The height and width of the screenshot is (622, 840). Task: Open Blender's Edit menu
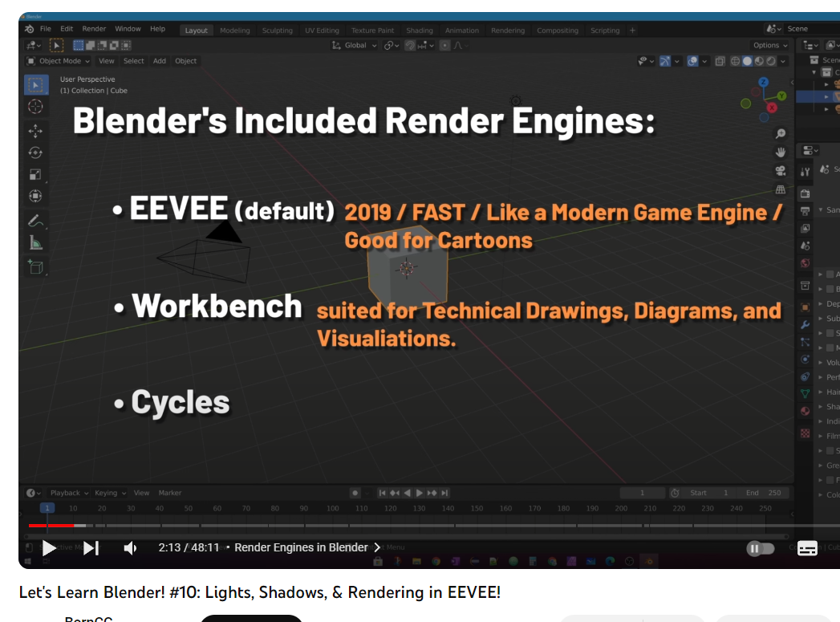tap(67, 29)
